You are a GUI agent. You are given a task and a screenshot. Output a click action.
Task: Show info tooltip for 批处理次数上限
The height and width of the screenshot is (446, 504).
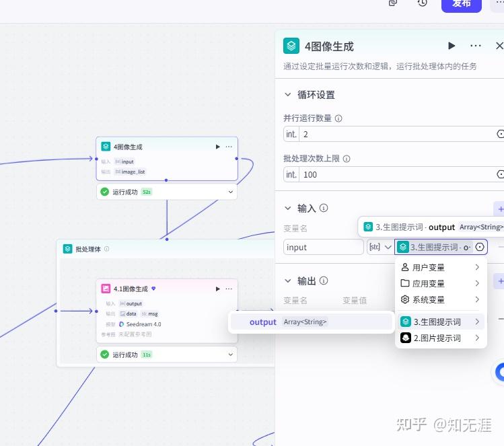[x=347, y=159]
